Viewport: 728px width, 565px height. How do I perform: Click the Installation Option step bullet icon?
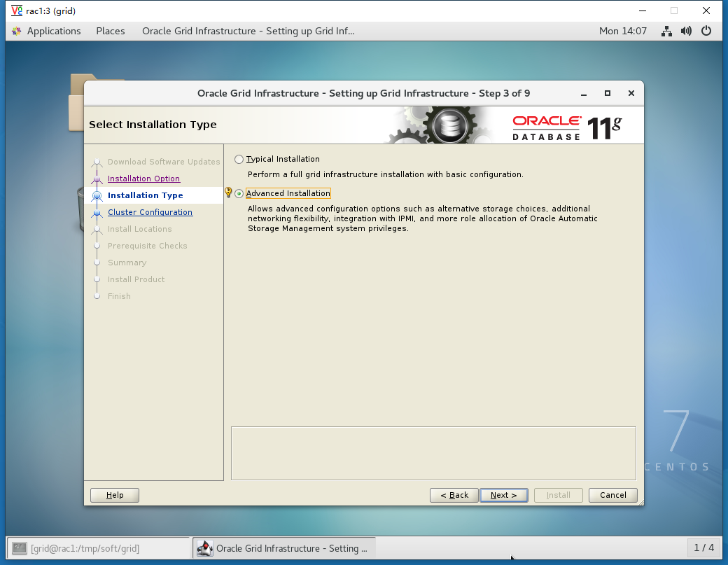point(97,179)
